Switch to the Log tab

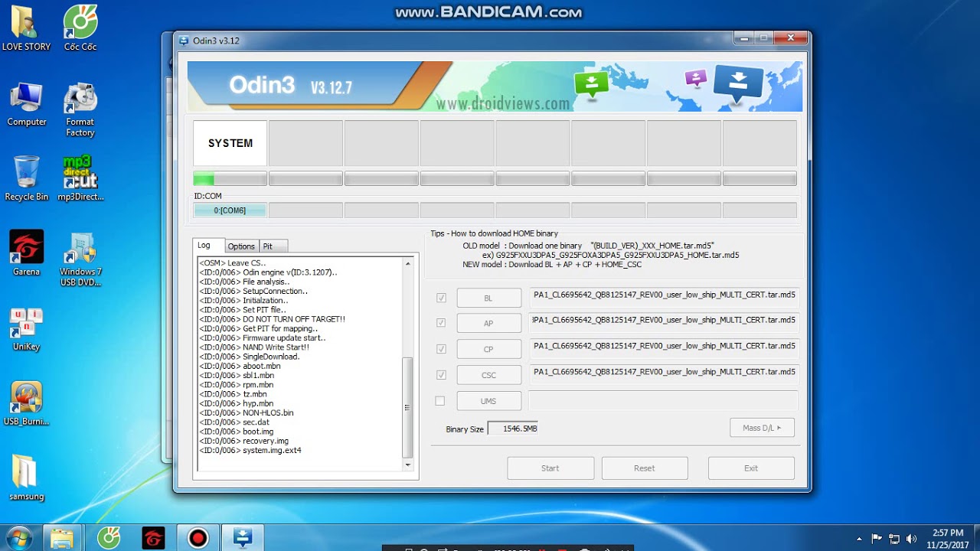click(x=208, y=246)
